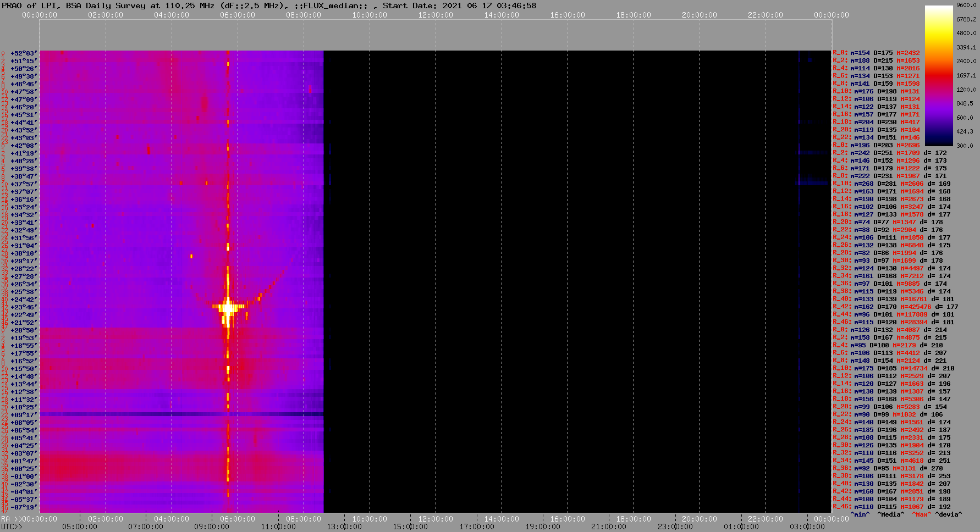Click the ^Media^ legend caption

[890, 514]
